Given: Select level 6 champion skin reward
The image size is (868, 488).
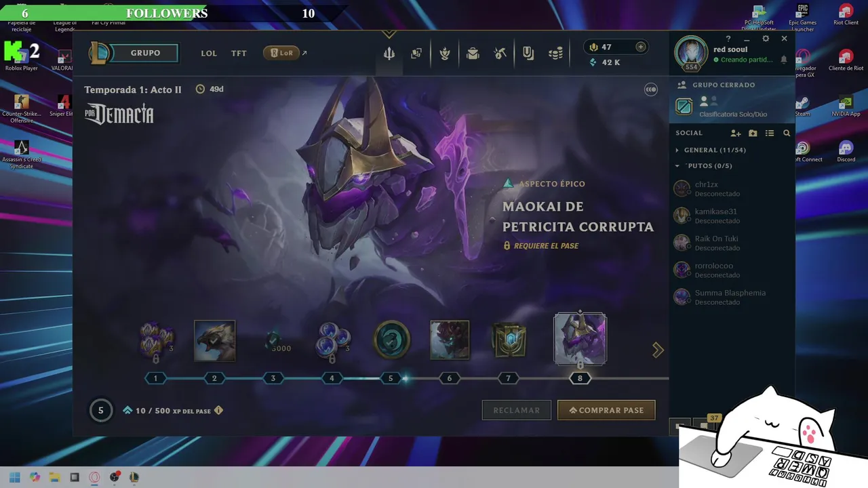Looking at the screenshot, I should pyautogui.click(x=450, y=341).
